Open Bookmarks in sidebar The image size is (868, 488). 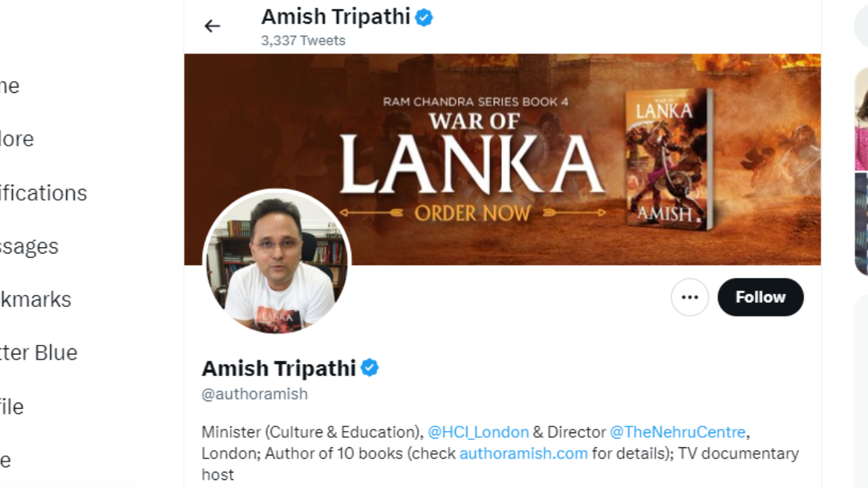point(35,300)
